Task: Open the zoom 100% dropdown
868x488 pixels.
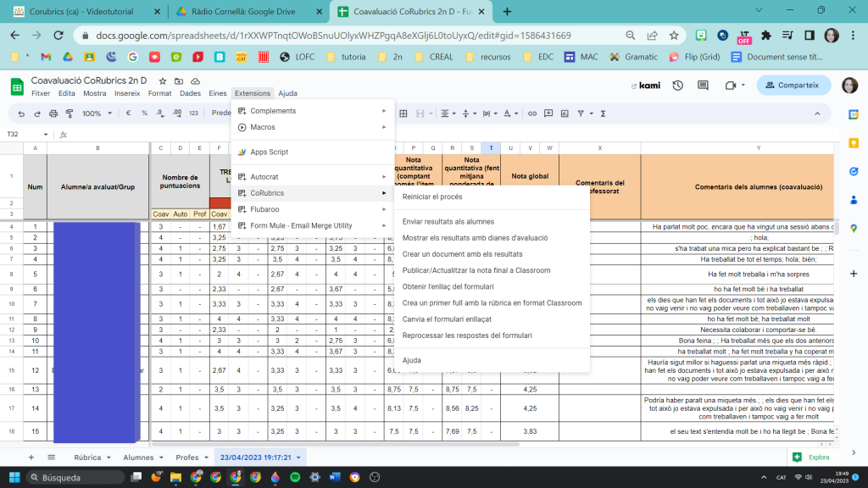Action: point(96,114)
